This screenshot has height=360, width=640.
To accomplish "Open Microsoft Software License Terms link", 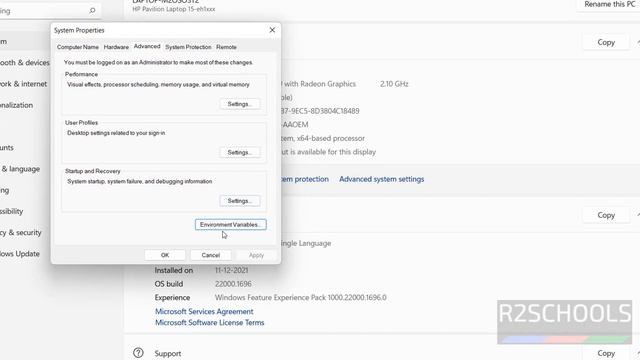I will (209, 322).
